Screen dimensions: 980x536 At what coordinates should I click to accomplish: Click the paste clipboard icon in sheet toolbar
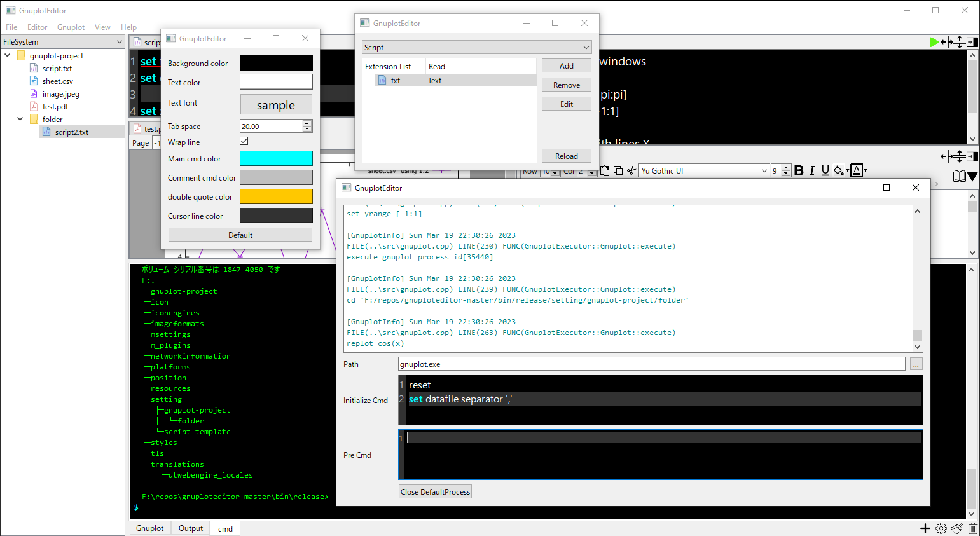(x=605, y=170)
